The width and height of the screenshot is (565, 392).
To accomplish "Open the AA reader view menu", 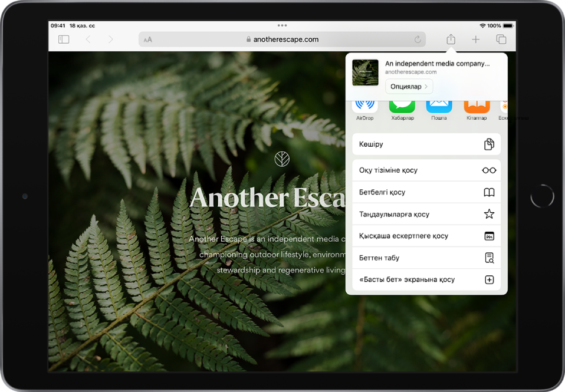I will click(x=147, y=39).
